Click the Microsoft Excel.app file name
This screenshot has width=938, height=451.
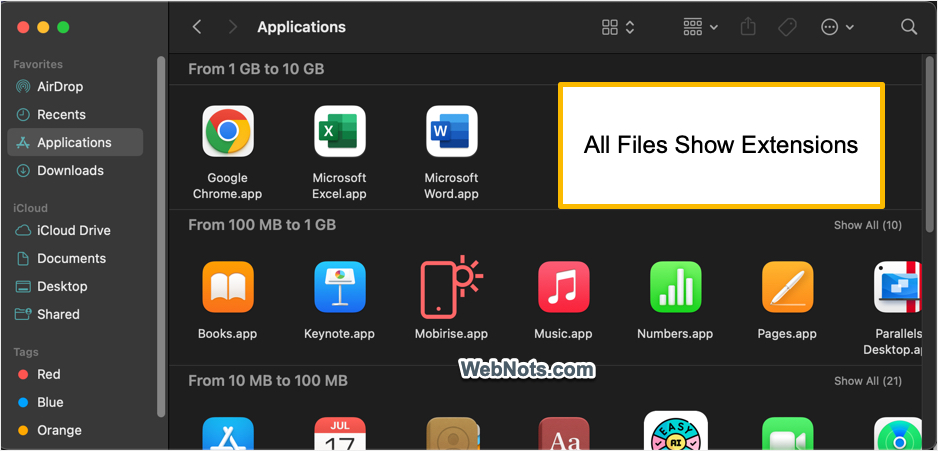tap(340, 186)
